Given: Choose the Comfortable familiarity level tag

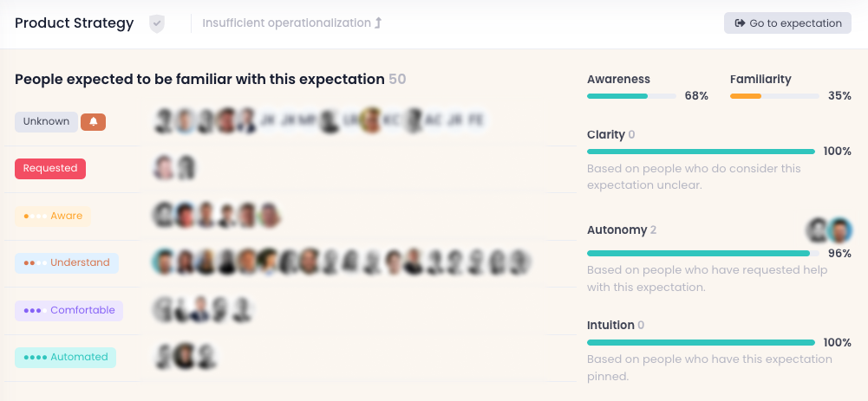Looking at the screenshot, I should pyautogui.click(x=69, y=310).
